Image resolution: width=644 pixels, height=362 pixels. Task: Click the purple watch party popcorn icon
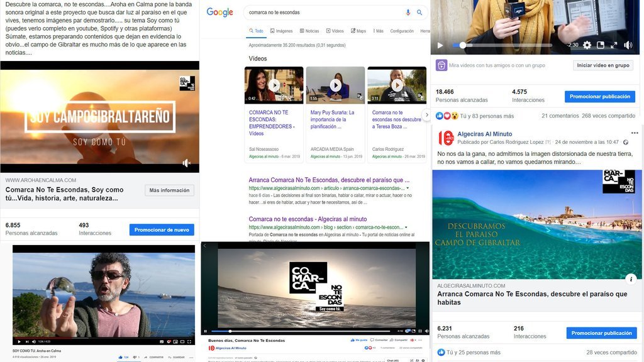pos(441,65)
